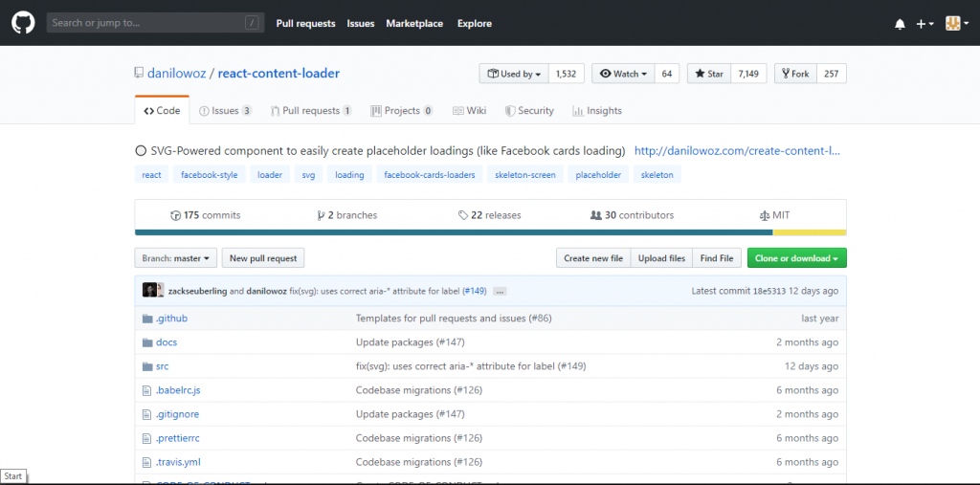Open the .gitignore file
Image resolution: width=980 pixels, height=485 pixels.
pyautogui.click(x=177, y=414)
